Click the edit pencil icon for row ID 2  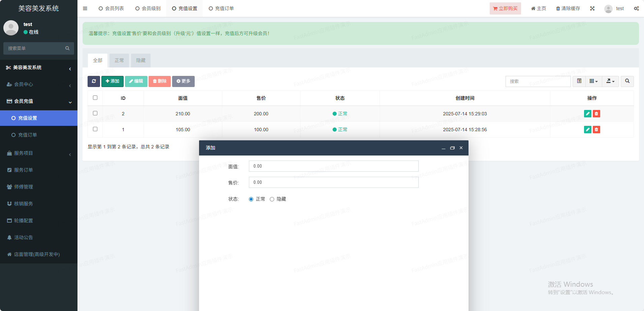[x=587, y=114]
